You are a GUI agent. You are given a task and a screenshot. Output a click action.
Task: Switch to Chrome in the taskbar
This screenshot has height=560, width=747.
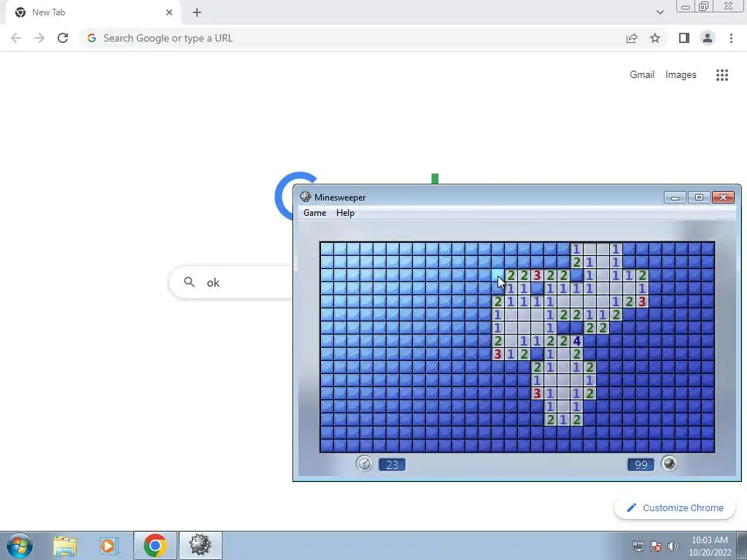click(155, 545)
